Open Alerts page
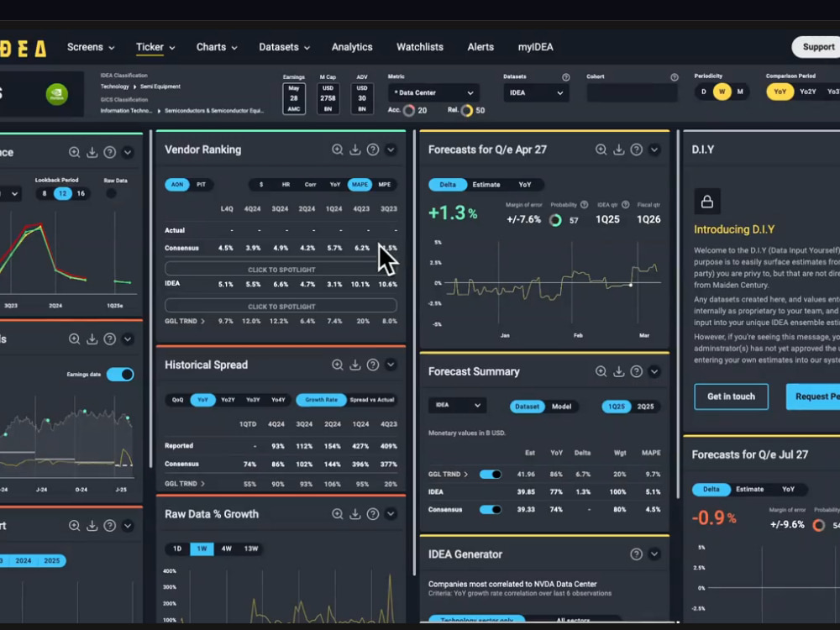The width and height of the screenshot is (840, 630). 480,47
